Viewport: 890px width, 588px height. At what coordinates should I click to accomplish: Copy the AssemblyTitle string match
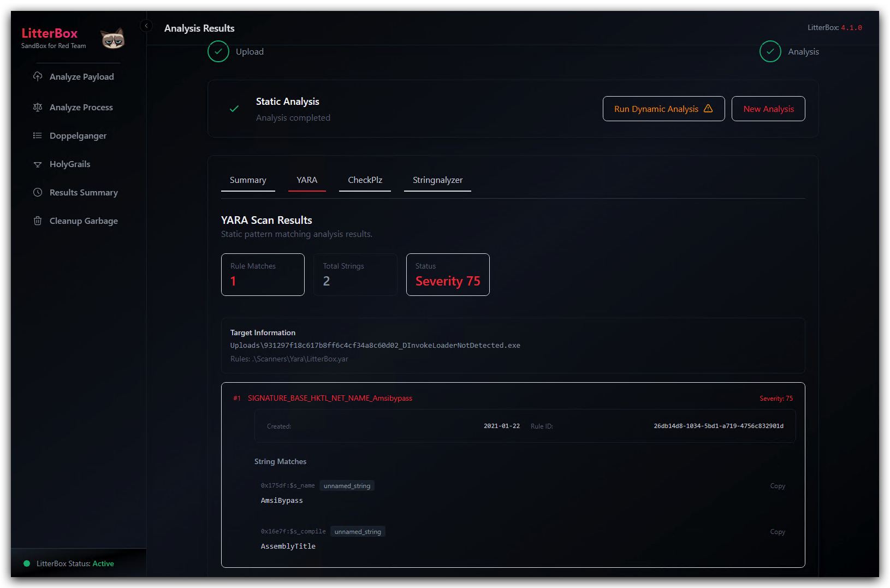tap(778, 532)
